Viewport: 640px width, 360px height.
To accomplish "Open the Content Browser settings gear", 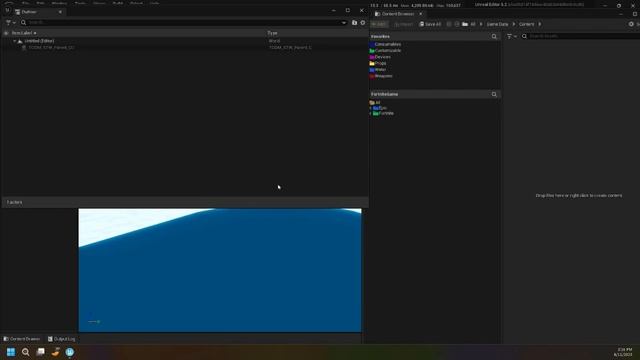I will click(x=631, y=24).
